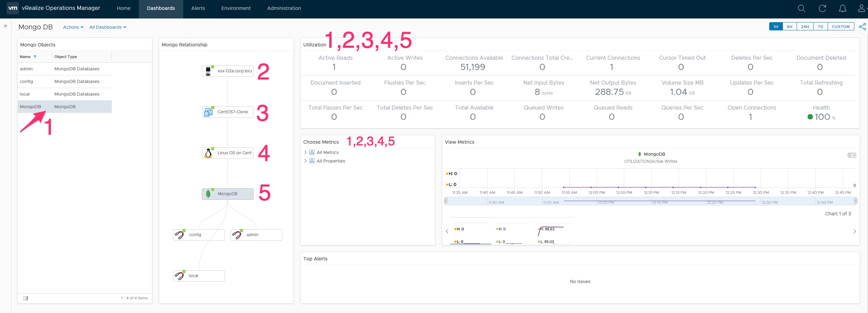
Task: Set time range to 7D
Action: click(820, 27)
